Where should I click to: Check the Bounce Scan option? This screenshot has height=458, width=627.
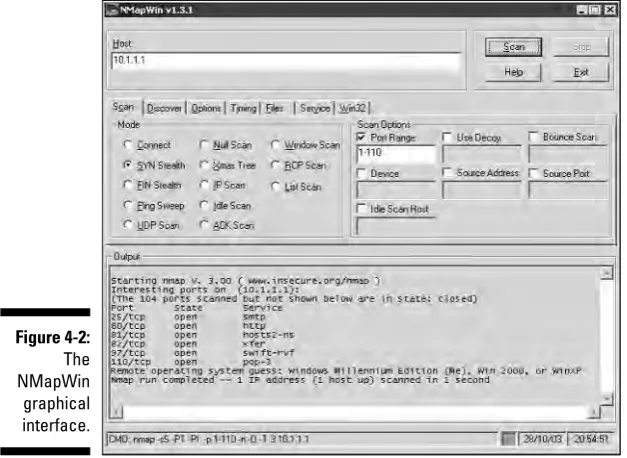(x=533, y=137)
